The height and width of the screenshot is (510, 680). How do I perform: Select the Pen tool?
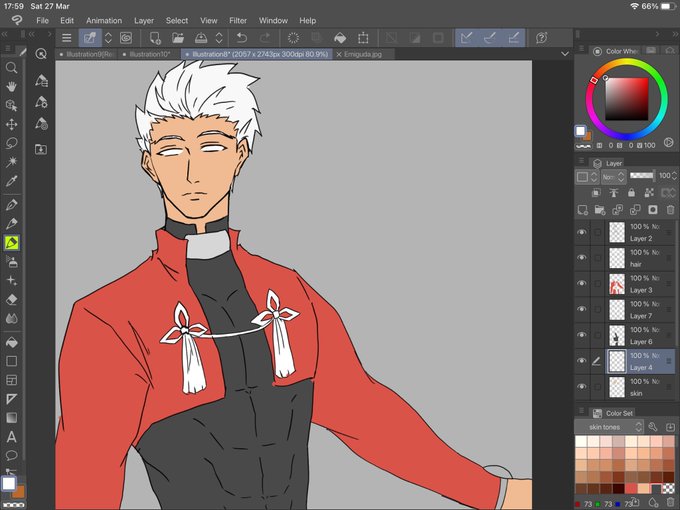(11, 205)
